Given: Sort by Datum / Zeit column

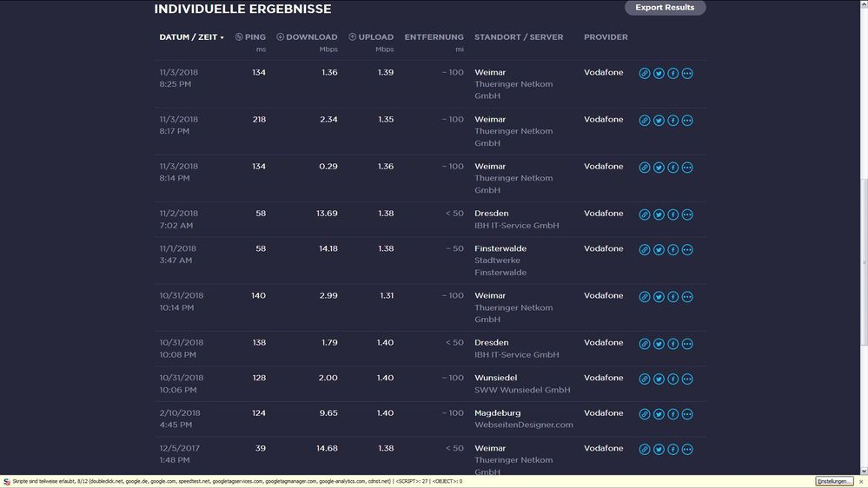Looking at the screenshot, I should click(191, 37).
